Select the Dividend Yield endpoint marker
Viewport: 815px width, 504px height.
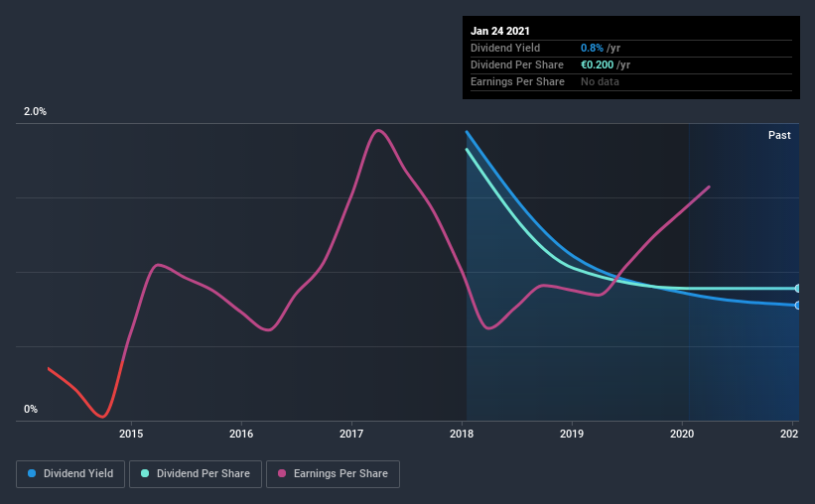tap(798, 306)
